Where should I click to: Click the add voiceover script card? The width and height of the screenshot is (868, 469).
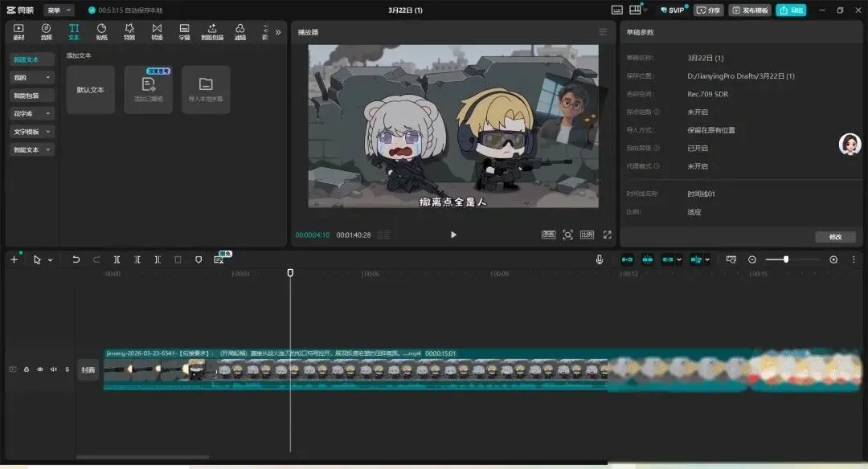pyautogui.click(x=149, y=90)
